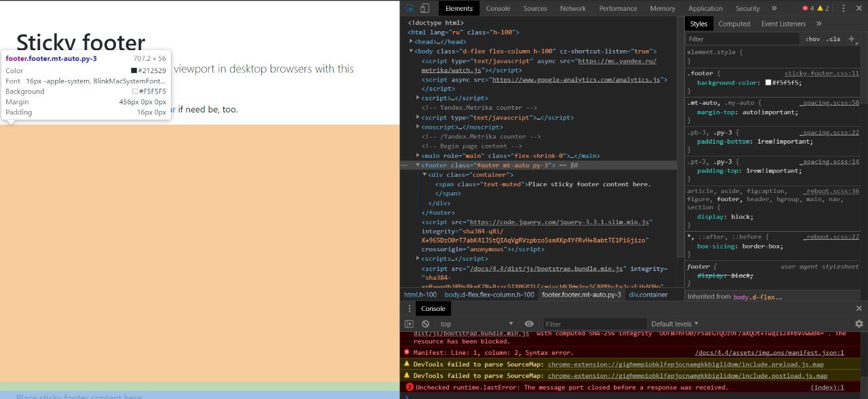Expand the script type text/javascript node above noscript

point(418,117)
